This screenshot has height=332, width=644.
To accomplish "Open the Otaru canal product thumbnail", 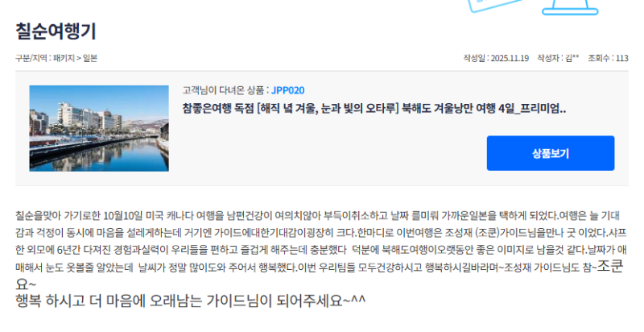I will click(99, 128).
